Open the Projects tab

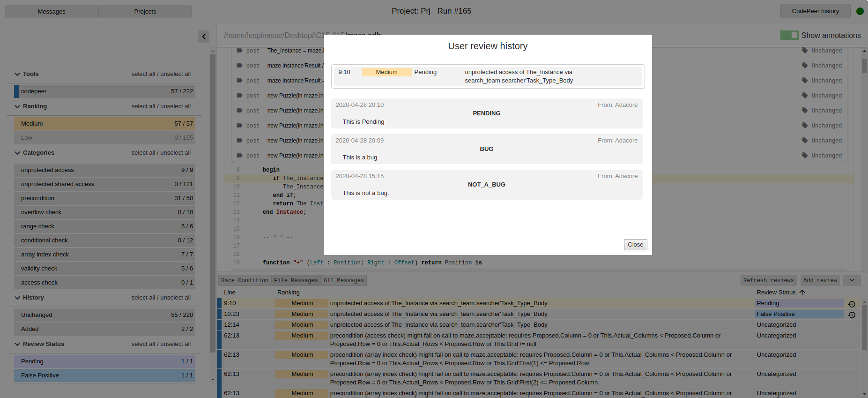point(145,12)
